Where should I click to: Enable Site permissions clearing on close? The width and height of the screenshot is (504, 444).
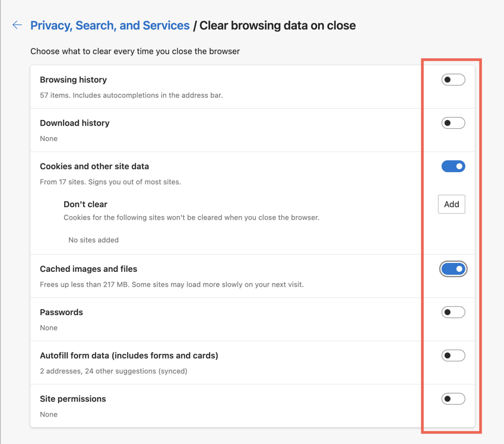[x=453, y=398]
